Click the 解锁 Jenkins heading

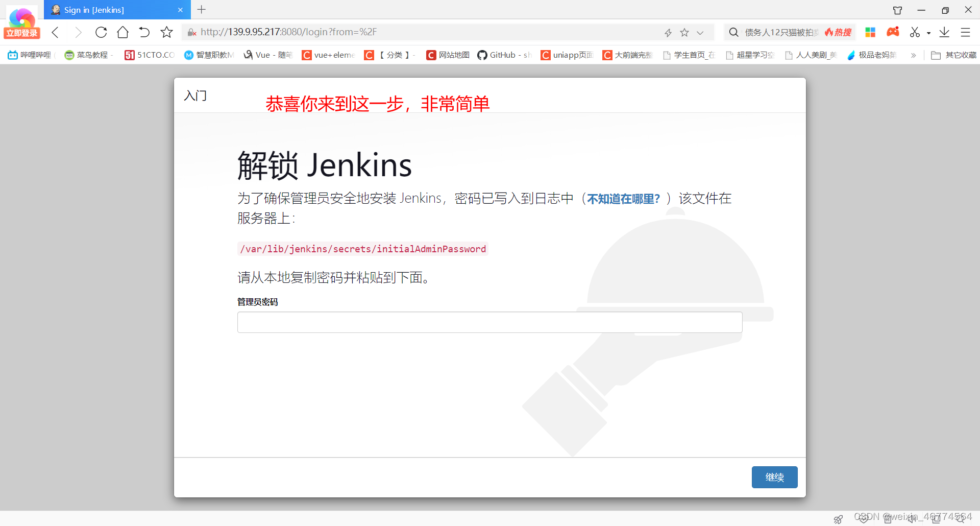pyautogui.click(x=324, y=165)
